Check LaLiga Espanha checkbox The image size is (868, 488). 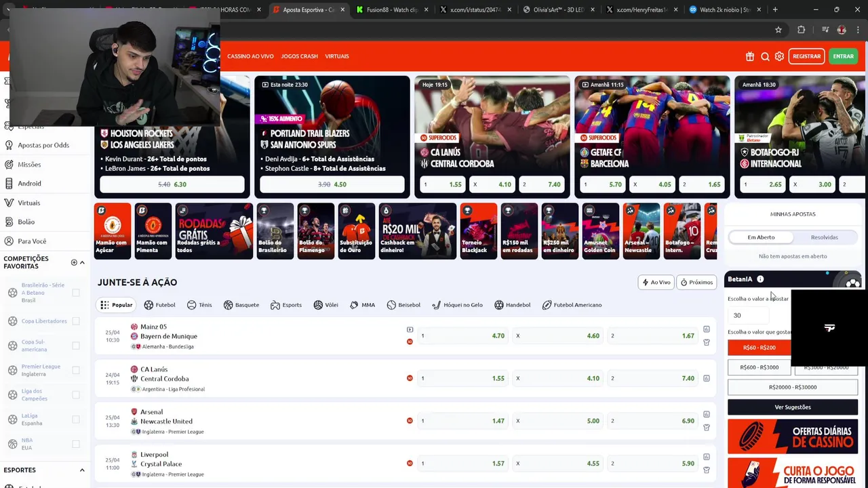76,420
